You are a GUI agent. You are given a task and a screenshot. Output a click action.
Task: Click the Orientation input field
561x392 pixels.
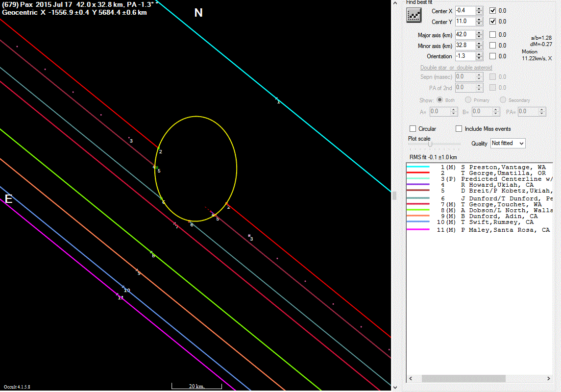pos(465,56)
